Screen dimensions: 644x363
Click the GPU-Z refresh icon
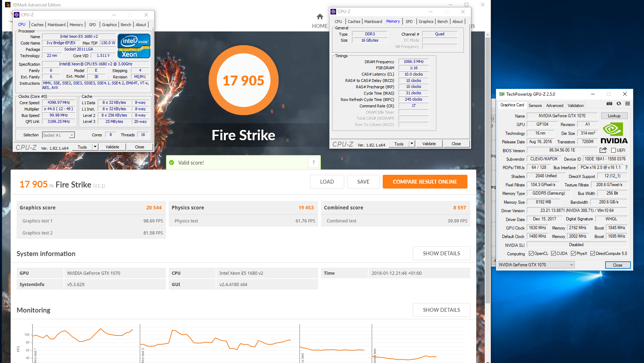coord(619,103)
